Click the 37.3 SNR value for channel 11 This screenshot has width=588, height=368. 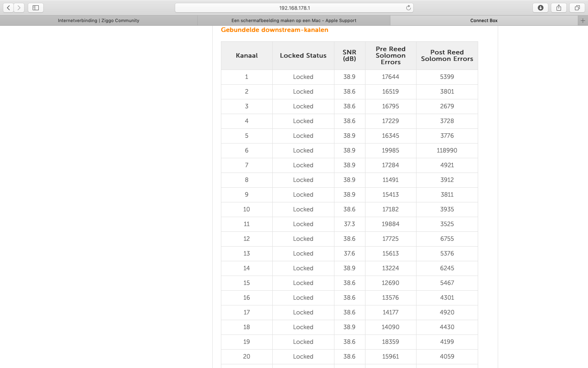[x=349, y=224]
